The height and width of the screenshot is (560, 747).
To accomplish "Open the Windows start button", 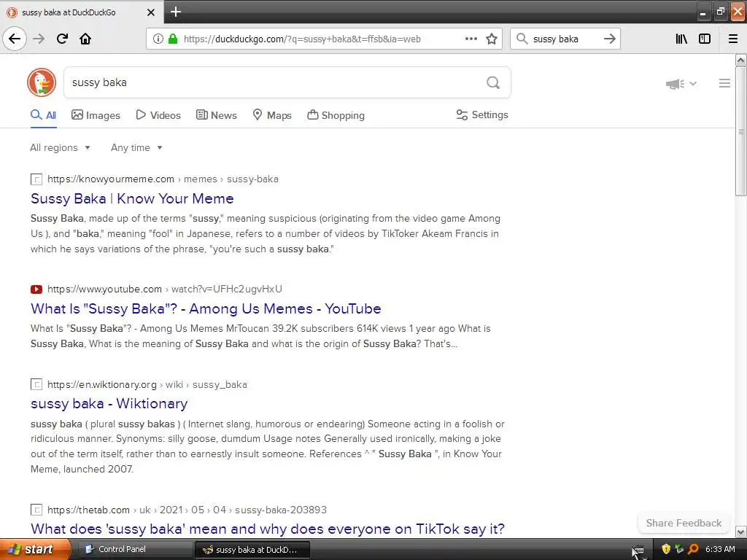I will pyautogui.click(x=35, y=549).
